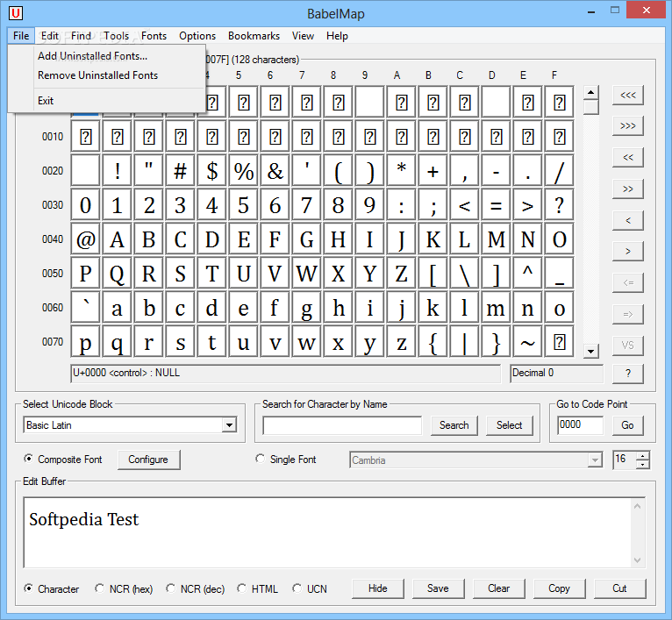Click the BabelMap red U app icon
672x620 pixels.
coord(16,13)
